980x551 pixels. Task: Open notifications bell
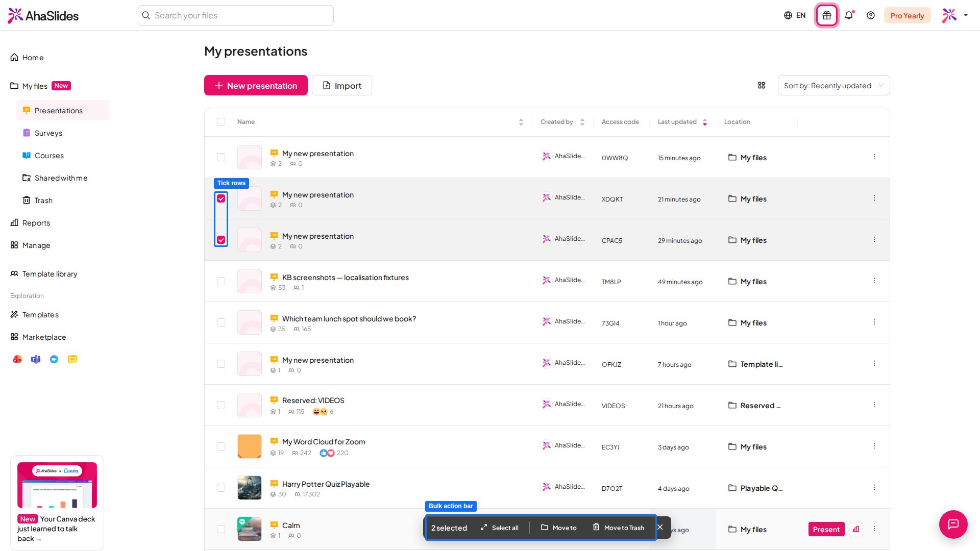pos(849,15)
